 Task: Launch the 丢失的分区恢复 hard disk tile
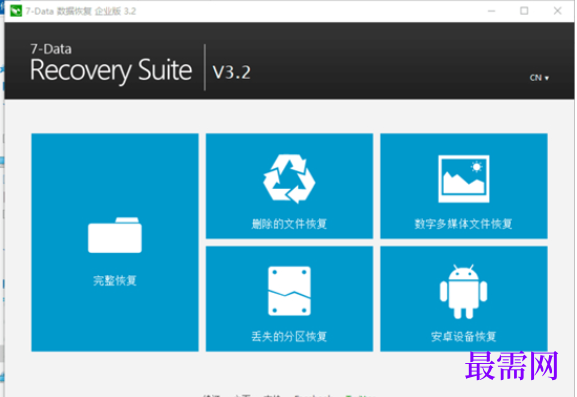[x=289, y=299]
